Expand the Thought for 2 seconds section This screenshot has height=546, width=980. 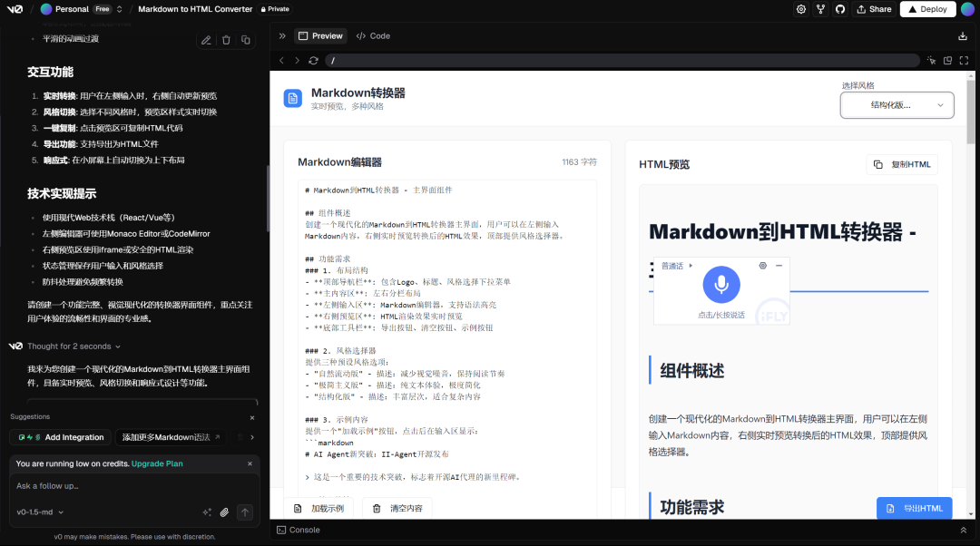(x=73, y=346)
